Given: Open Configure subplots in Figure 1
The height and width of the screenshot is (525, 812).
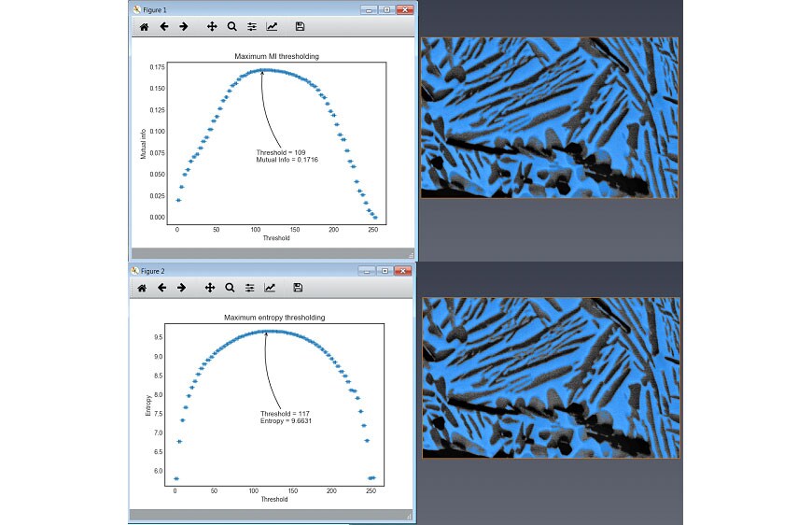Looking at the screenshot, I should point(251,27).
